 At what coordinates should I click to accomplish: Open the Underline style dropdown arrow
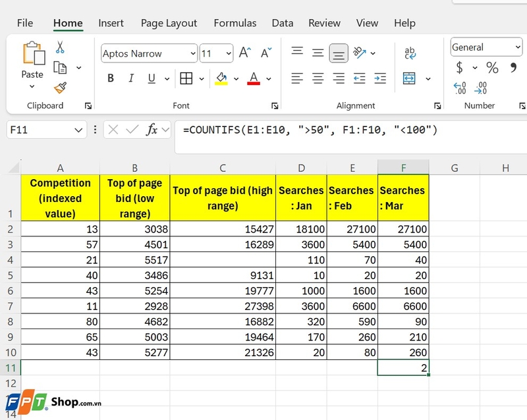(167, 78)
